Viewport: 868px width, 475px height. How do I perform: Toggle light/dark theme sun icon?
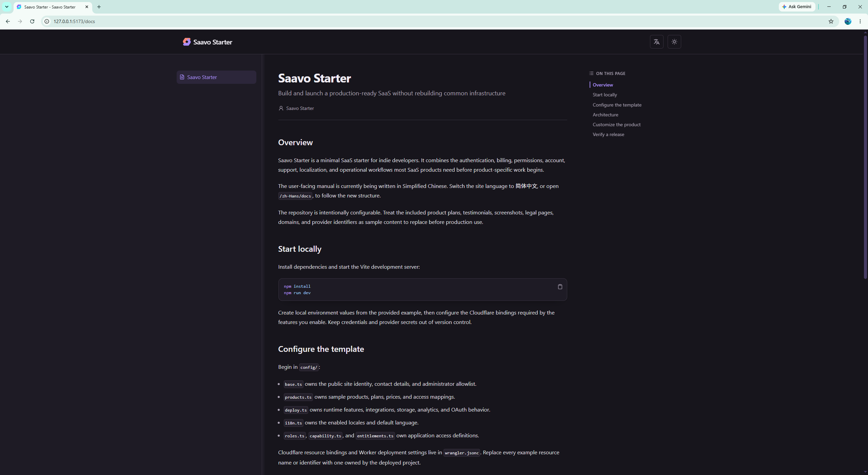tap(674, 42)
